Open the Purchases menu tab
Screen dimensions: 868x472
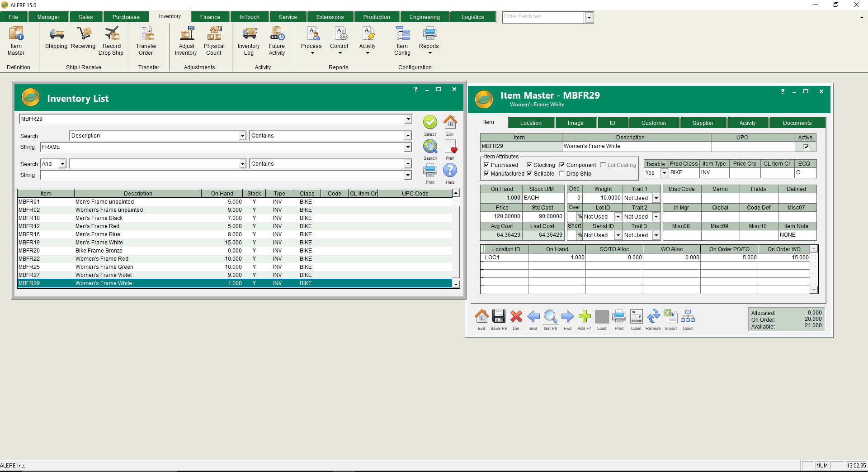click(x=126, y=17)
